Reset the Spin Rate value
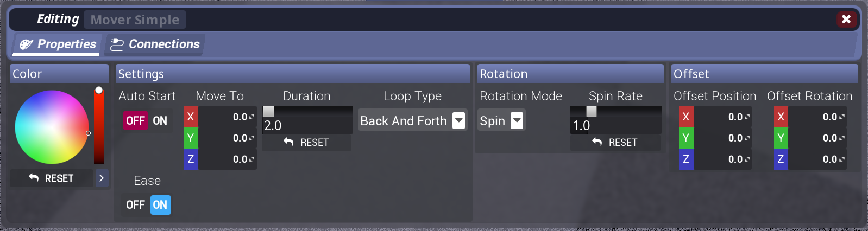The height and width of the screenshot is (231, 868). click(615, 143)
